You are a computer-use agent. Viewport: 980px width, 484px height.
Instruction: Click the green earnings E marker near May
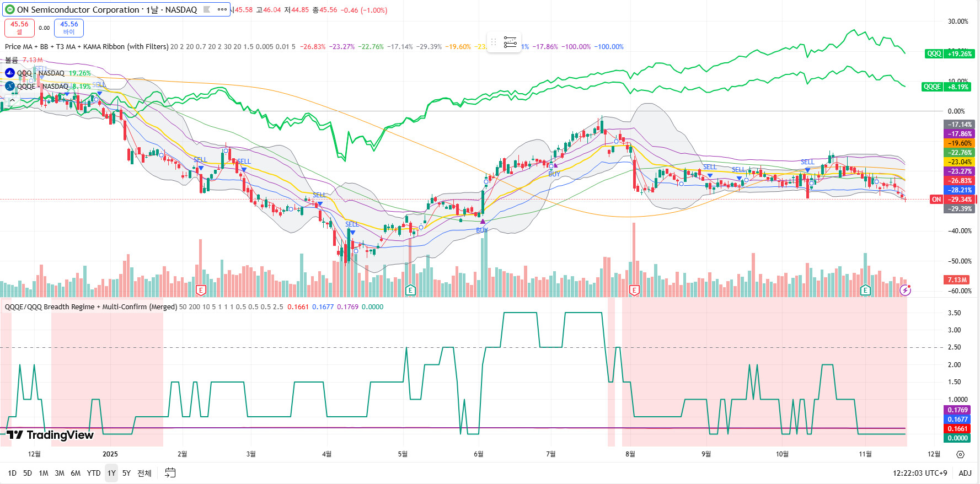[x=410, y=290]
